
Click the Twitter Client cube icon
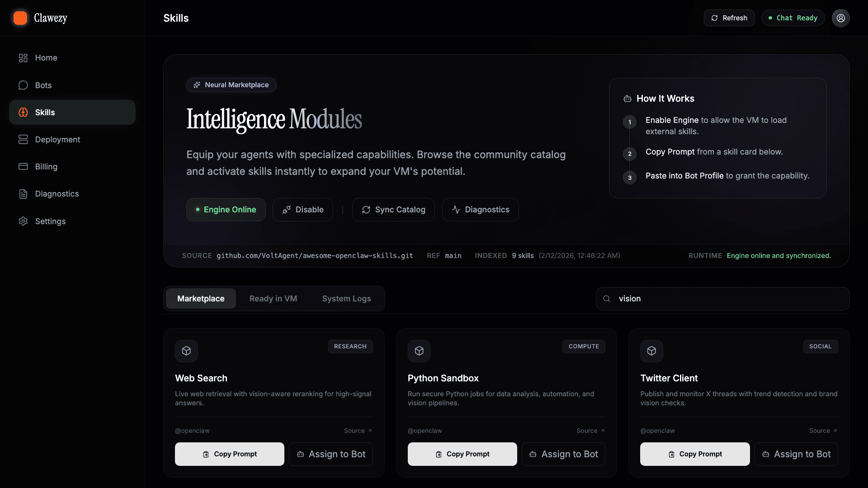click(x=651, y=351)
